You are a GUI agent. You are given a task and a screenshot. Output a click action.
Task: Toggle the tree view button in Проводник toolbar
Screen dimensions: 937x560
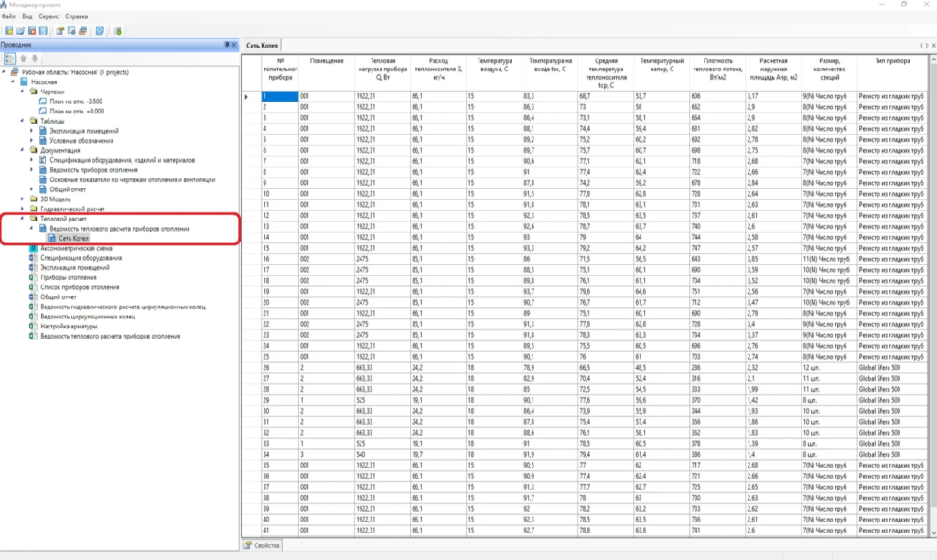pos(8,58)
